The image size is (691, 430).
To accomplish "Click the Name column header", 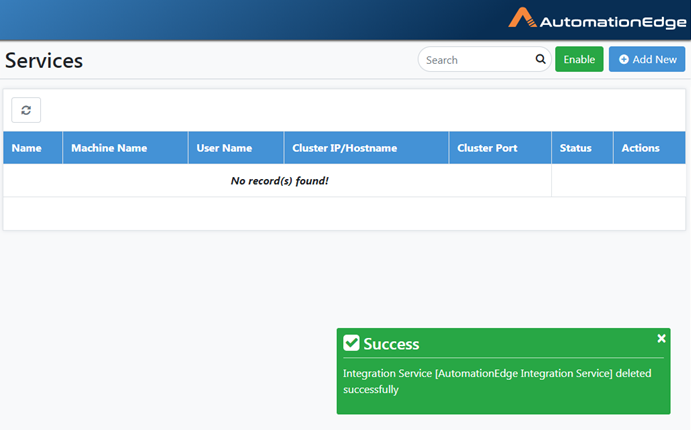I will (x=33, y=148).
